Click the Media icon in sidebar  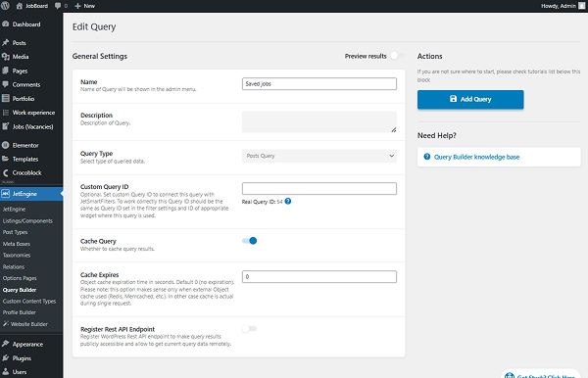click(6, 57)
